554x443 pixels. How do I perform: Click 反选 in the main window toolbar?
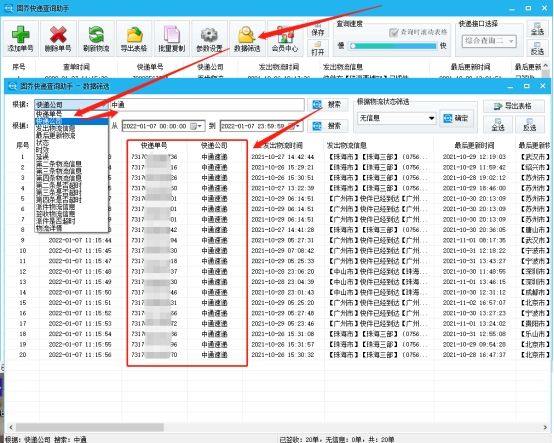click(537, 48)
